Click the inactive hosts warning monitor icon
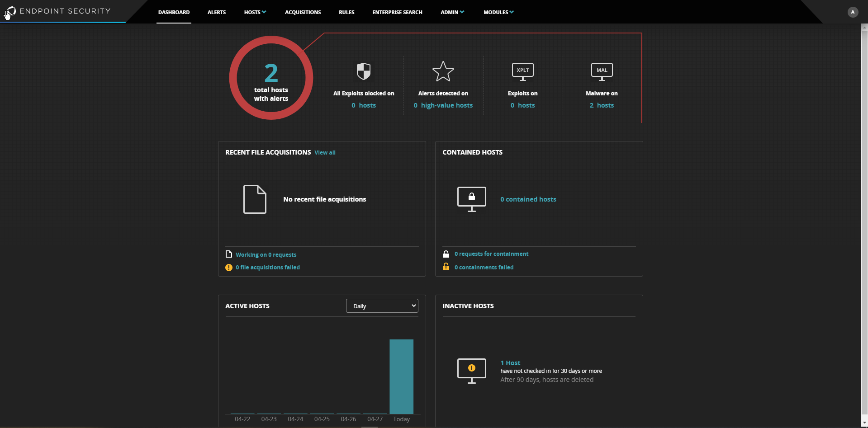The image size is (868, 428). pos(471,371)
